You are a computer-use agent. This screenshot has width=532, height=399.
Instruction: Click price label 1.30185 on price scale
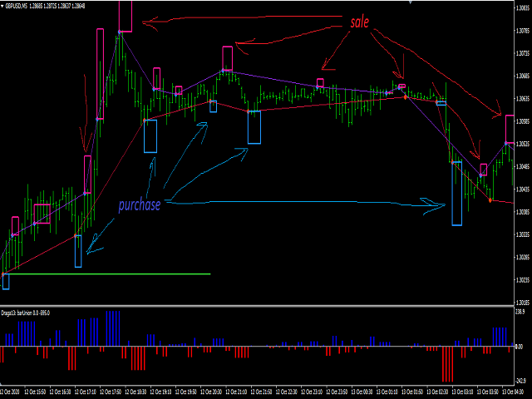click(x=523, y=303)
